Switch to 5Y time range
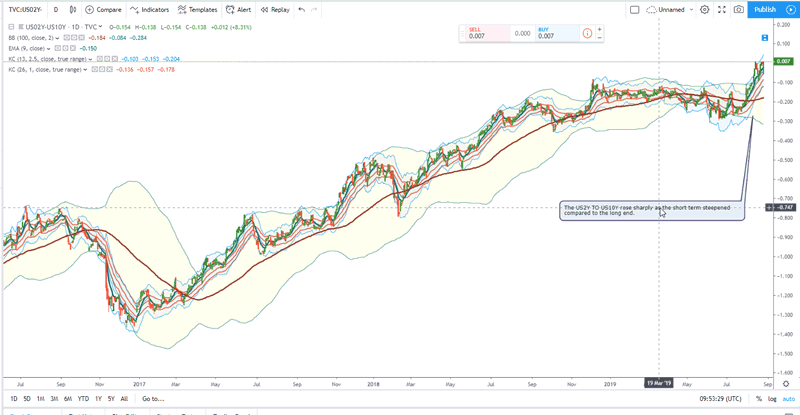This screenshot has width=800, height=415. tap(111, 399)
